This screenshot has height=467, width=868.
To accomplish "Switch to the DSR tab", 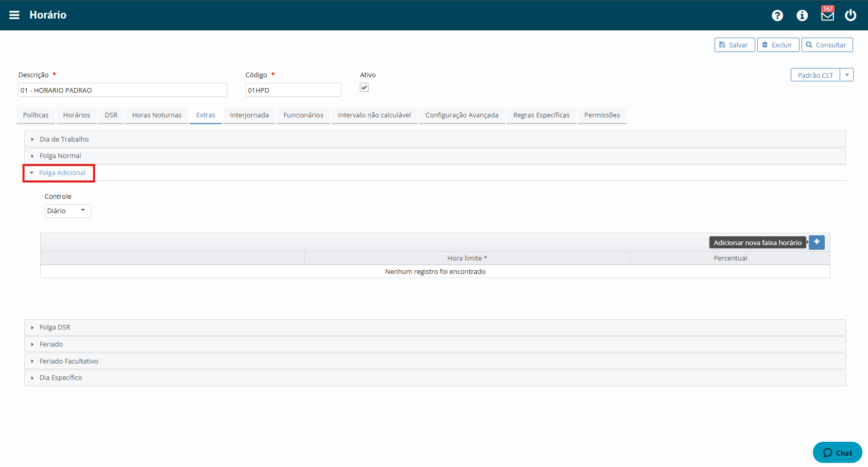I will tap(111, 115).
